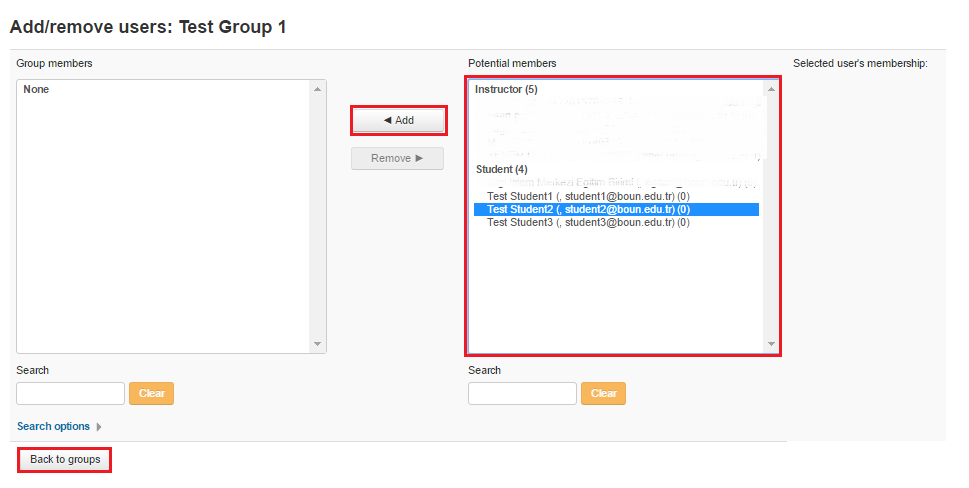Go back via Back to groups button
969x488 pixels.
point(65,460)
